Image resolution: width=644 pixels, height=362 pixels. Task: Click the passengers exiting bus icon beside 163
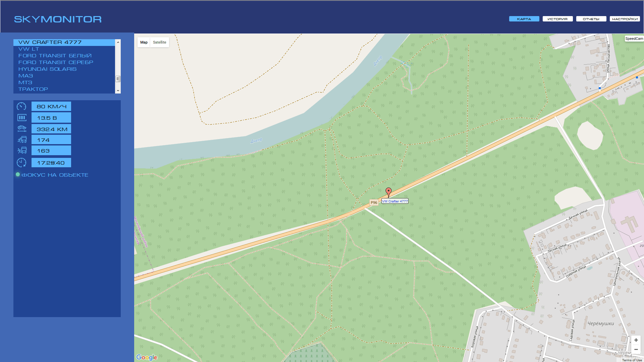(x=22, y=150)
